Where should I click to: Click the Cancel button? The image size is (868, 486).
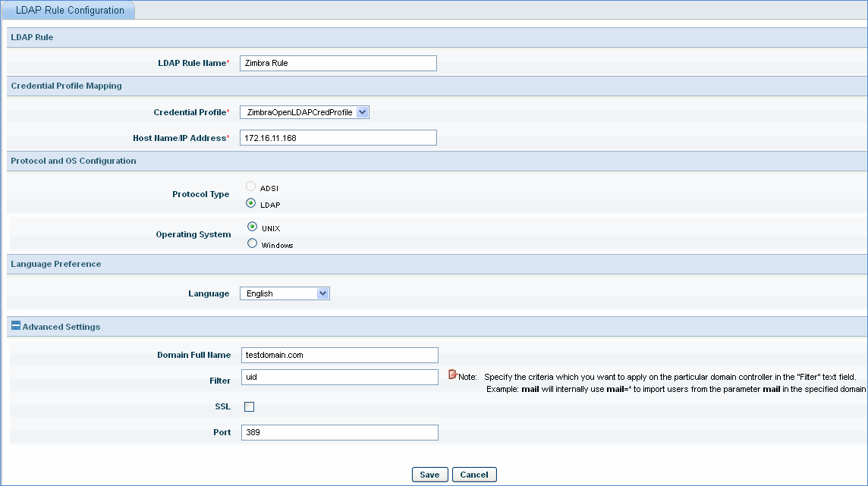tap(474, 475)
